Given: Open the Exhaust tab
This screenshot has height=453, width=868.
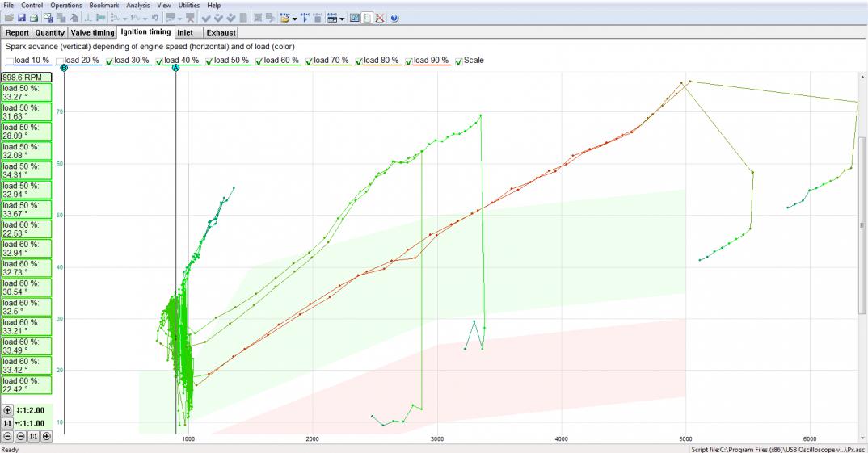Looking at the screenshot, I should tap(221, 32).
